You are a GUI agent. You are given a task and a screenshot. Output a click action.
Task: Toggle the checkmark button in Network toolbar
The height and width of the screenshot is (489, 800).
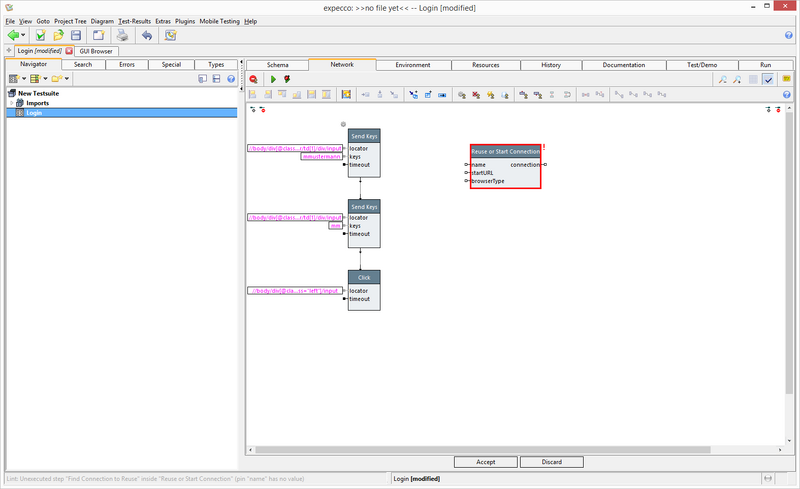click(x=768, y=79)
